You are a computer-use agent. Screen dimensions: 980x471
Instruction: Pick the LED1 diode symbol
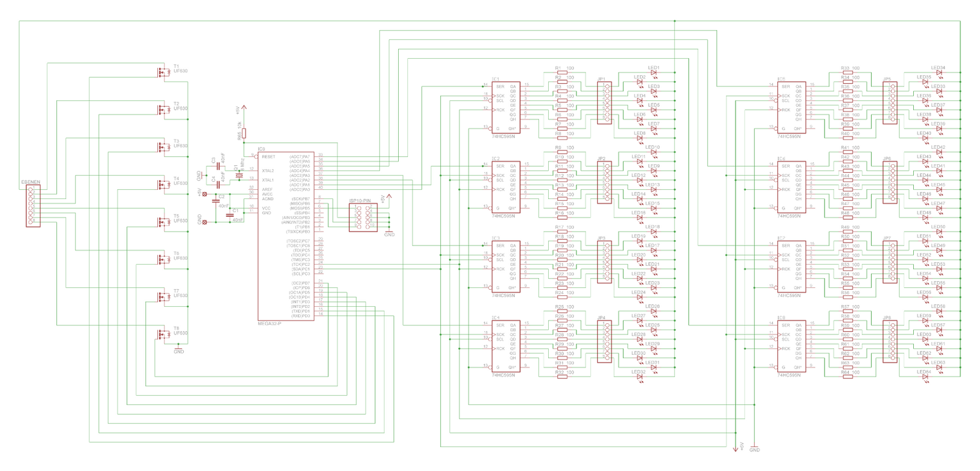[654, 73]
